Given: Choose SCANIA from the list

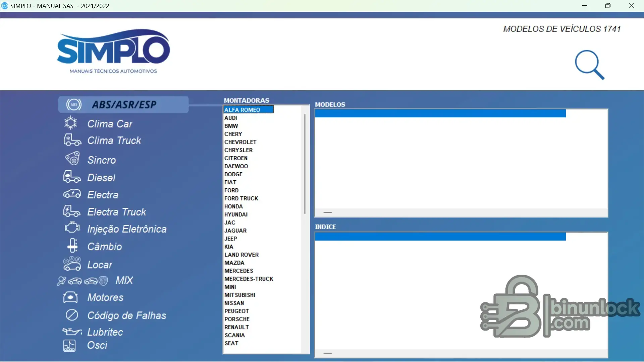Looking at the screenshot, I should point(235,335).
